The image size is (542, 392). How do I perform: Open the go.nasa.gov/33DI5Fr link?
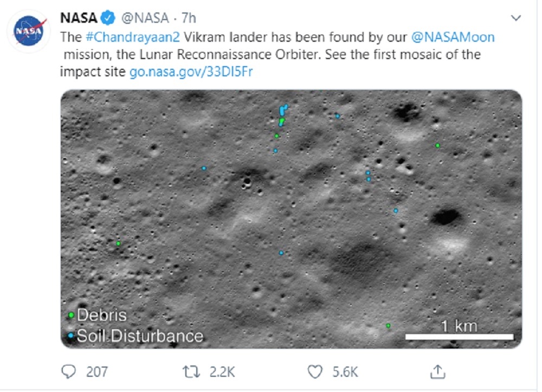191,71
